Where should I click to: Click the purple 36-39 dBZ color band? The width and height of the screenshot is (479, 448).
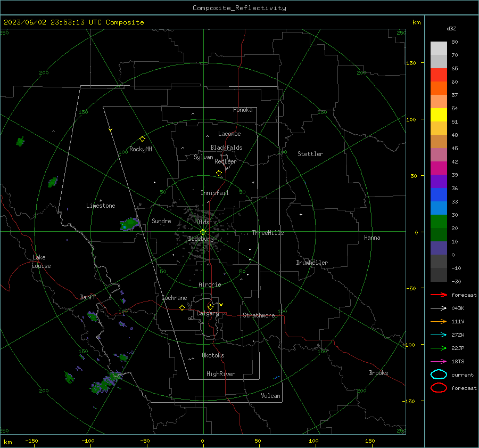point(439,181)
